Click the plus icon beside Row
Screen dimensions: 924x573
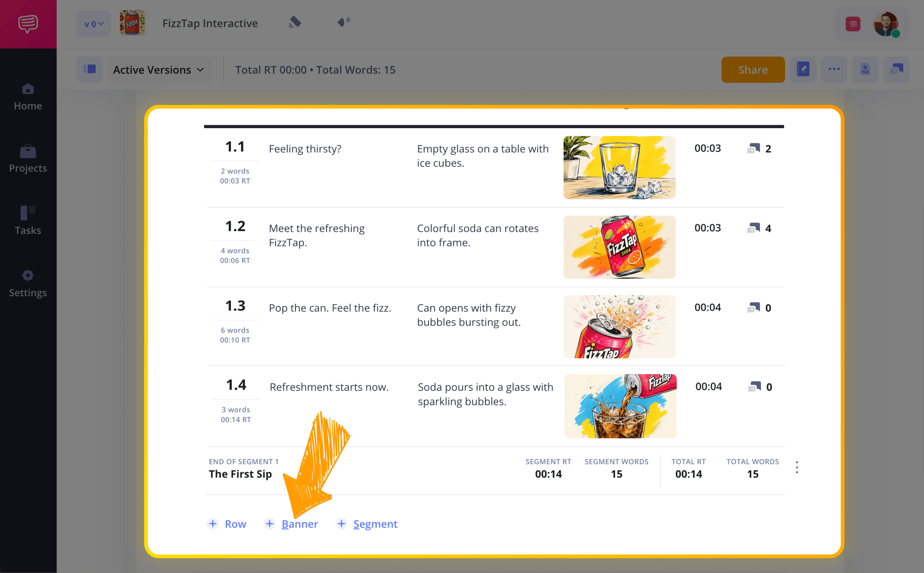(x=213, y=524)
